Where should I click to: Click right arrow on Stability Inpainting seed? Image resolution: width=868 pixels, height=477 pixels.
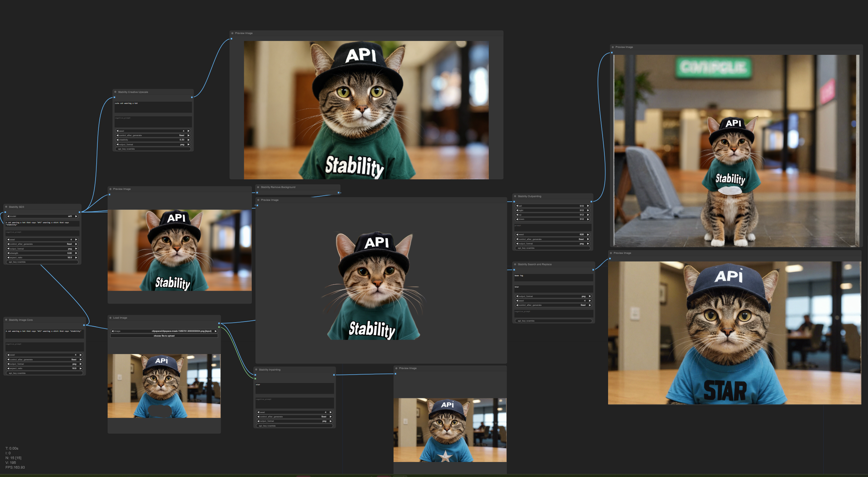tap(331, 412)
